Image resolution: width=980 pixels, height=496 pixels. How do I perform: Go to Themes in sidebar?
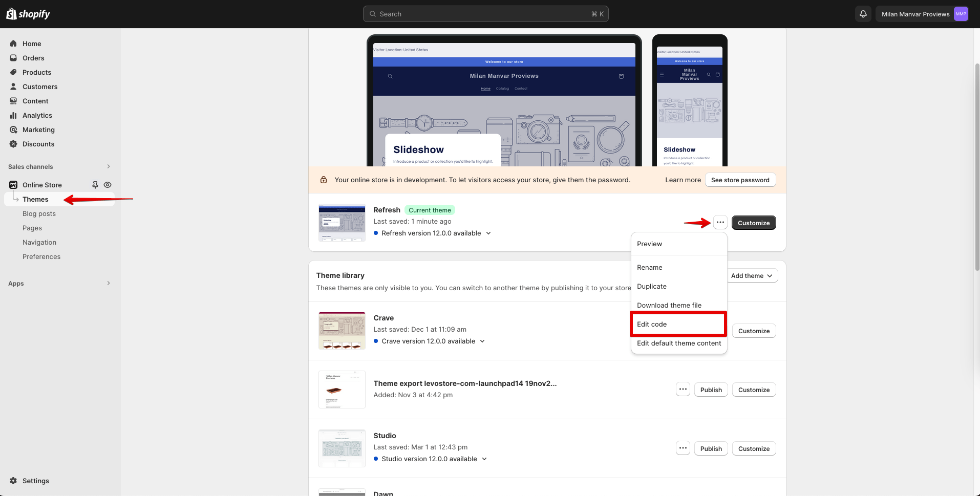pos(35,199)
